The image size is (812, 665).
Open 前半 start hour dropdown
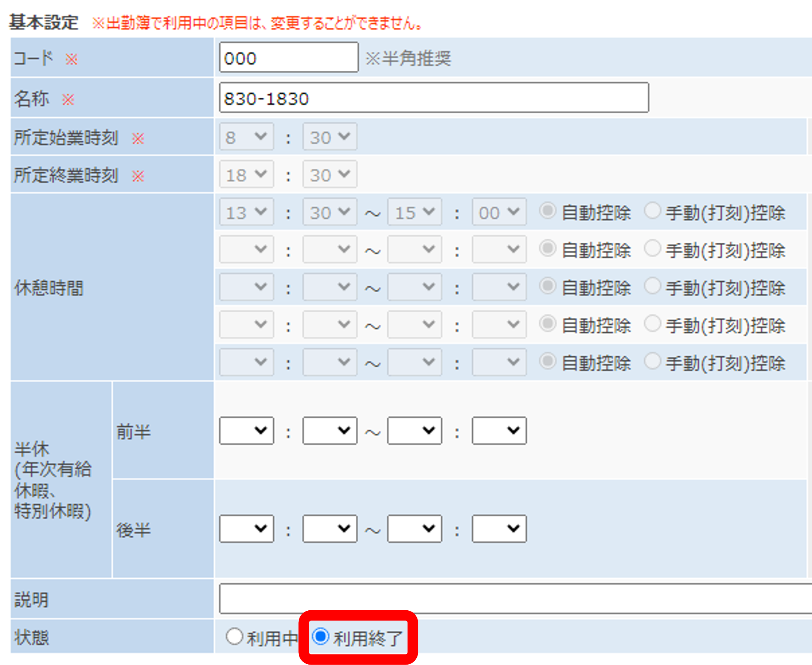pyautogui.click(x=246, y=431)
